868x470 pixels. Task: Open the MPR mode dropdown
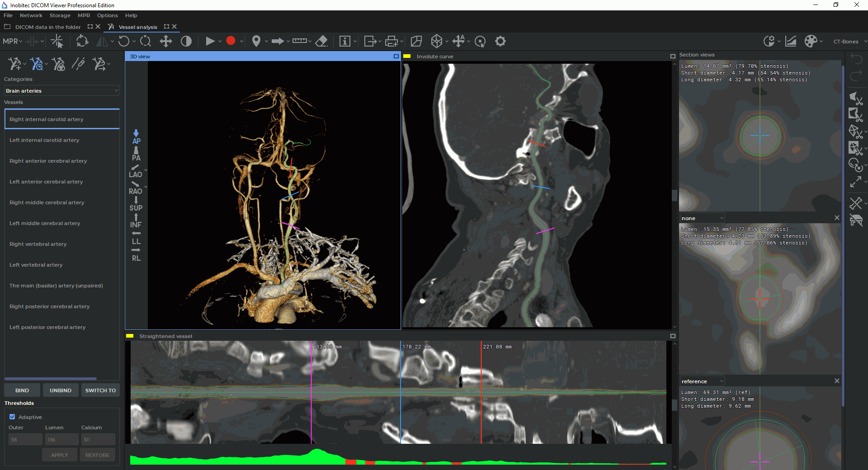pyautogui.click(x=13, y=41)
